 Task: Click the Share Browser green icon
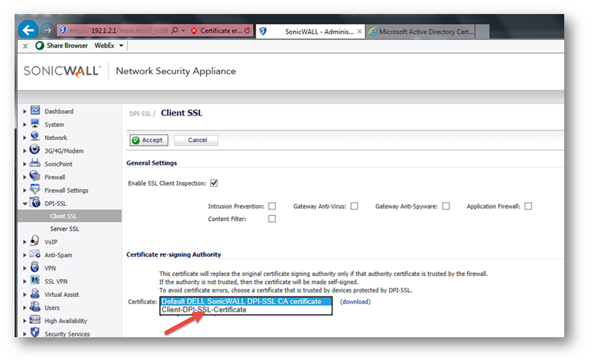40,46
